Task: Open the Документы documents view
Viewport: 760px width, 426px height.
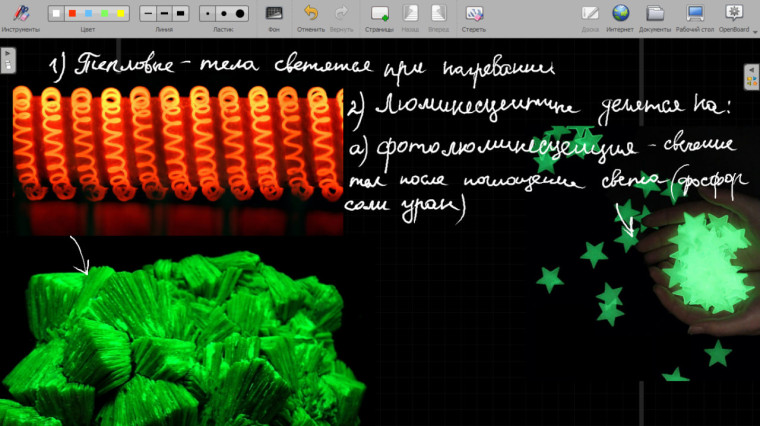Action: point(655,17)
